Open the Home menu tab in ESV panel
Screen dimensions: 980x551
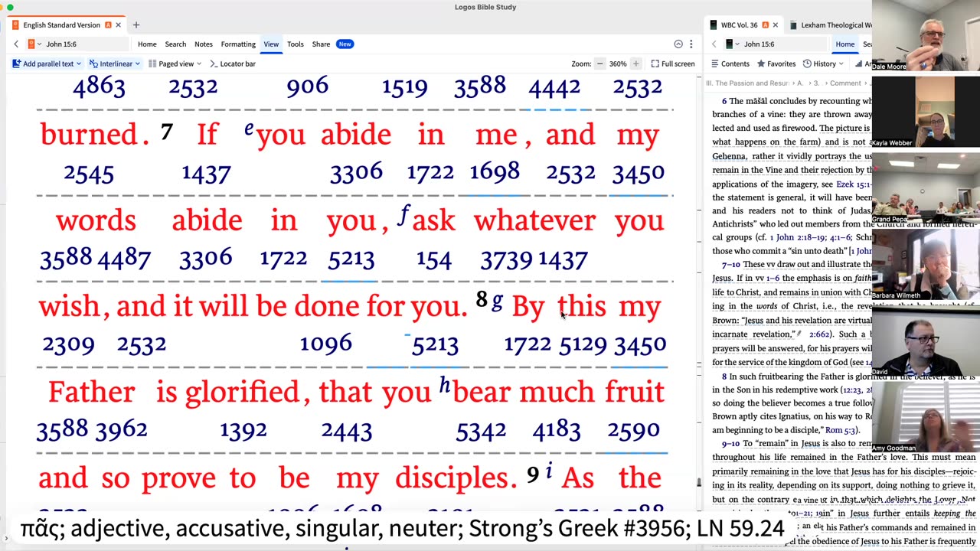[x=147, y=44]
